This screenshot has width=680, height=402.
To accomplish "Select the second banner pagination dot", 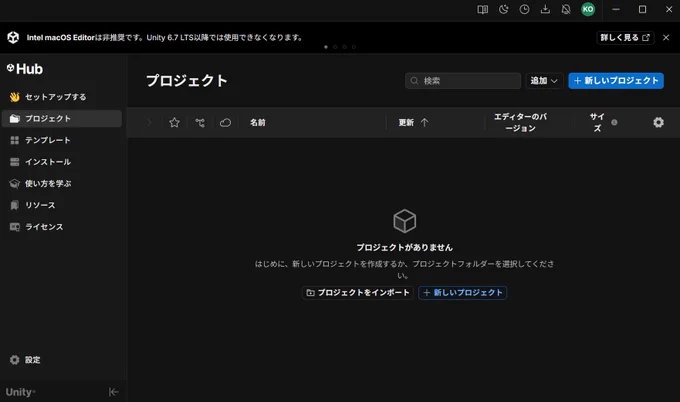I will pyautogui.click(x=335, y=47).
